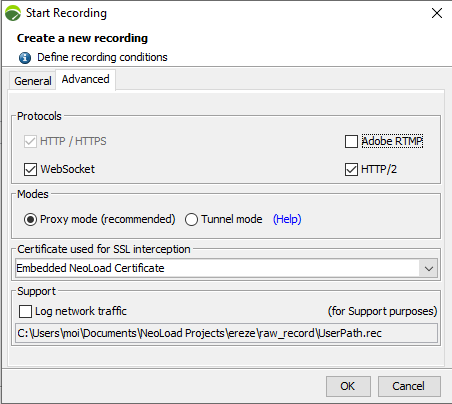
Task: Enable the Adobe RTMP checkbox
Action: 351,141
